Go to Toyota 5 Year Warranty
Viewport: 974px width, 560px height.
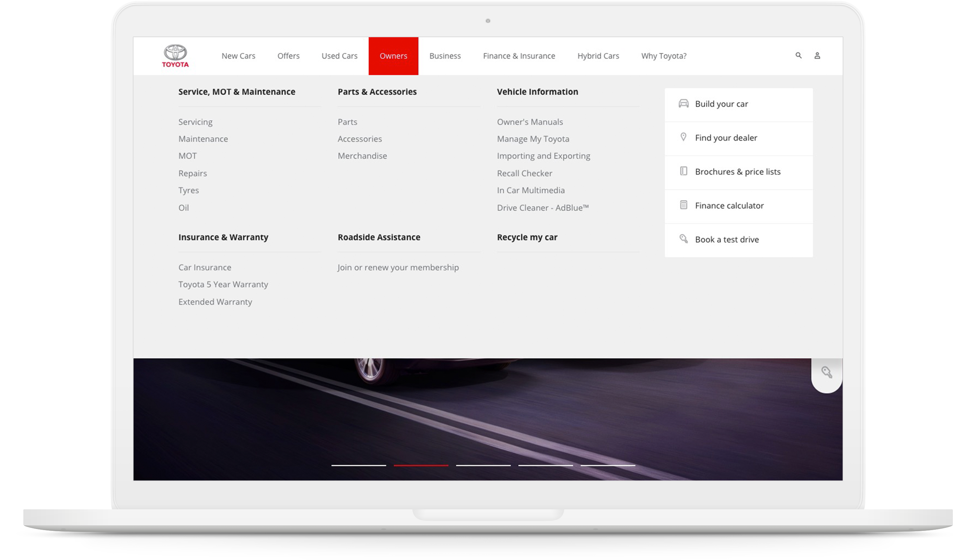coord(223,285)
